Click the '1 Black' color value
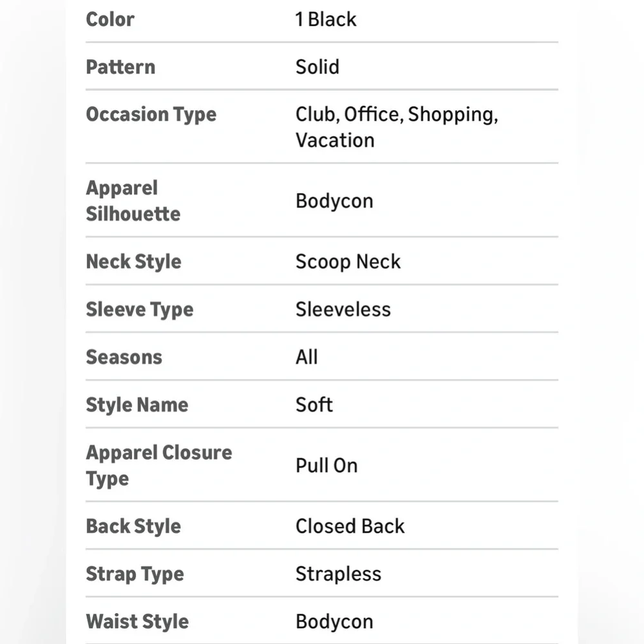 pyautogui.click(x=326, y=19)
